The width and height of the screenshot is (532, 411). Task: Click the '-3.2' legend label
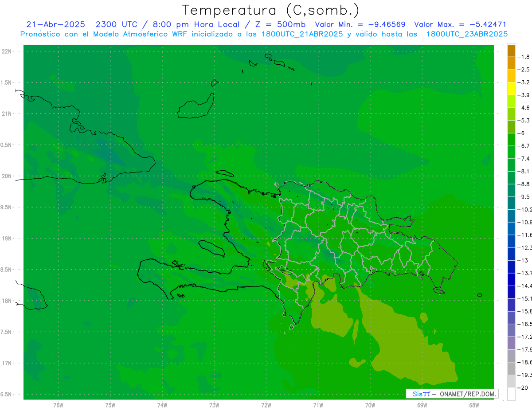(524, 82)
